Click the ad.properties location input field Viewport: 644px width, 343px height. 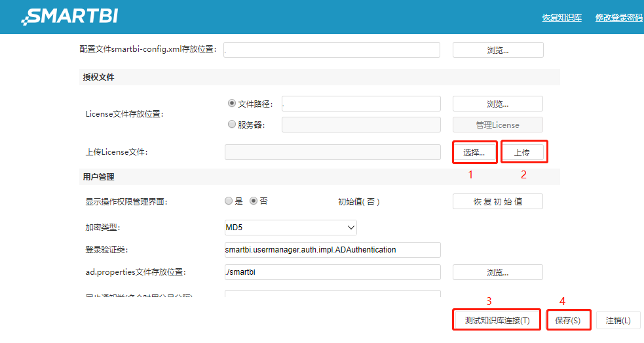point(332,272)
